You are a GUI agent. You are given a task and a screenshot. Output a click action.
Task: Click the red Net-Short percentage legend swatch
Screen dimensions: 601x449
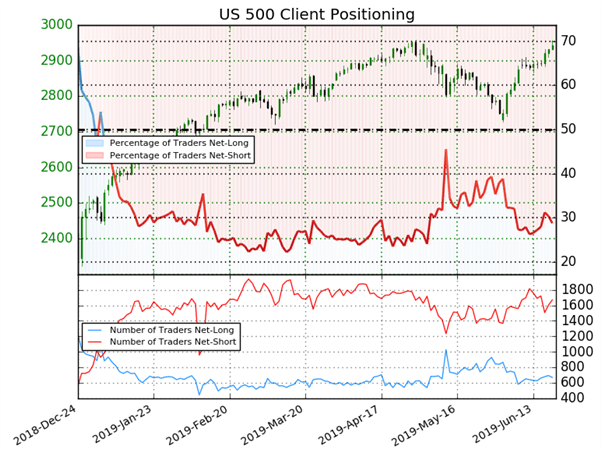pos(95,155)
